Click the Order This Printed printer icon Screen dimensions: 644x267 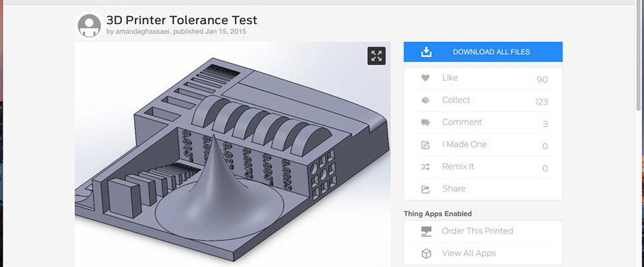tap(426, 231)
